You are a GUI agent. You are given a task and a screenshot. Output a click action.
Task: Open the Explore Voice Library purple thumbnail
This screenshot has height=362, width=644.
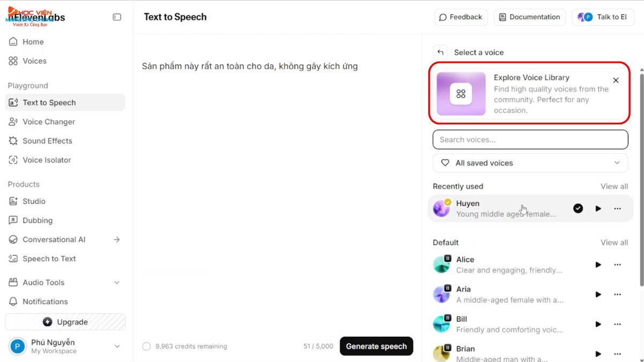click(461, 94)
